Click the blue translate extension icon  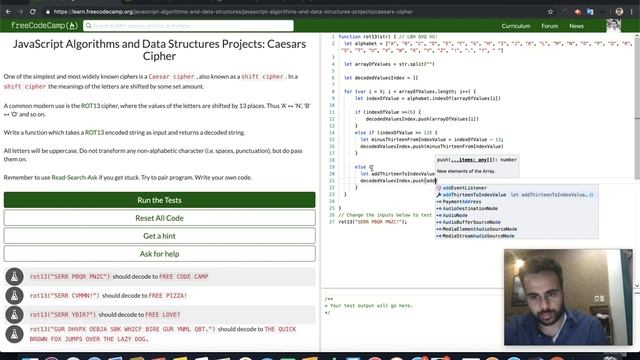click(x=590, y=12)
